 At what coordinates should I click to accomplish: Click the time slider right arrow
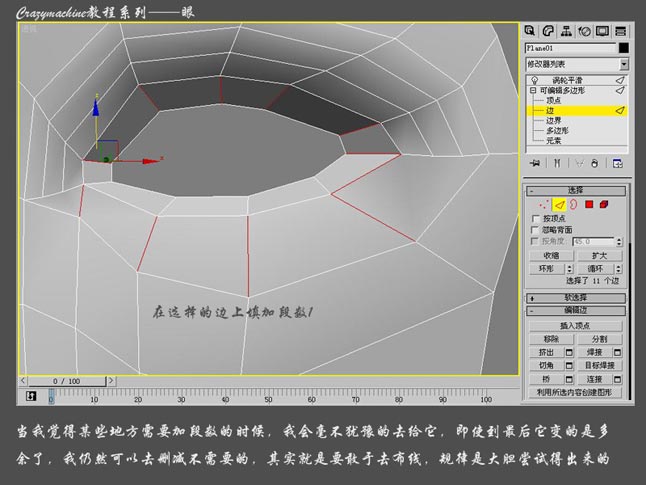point(111,381)
